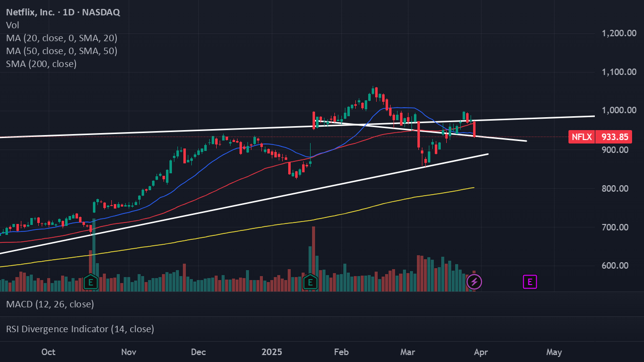Click the Oct label on the time axis

click(x=48, y=352)
